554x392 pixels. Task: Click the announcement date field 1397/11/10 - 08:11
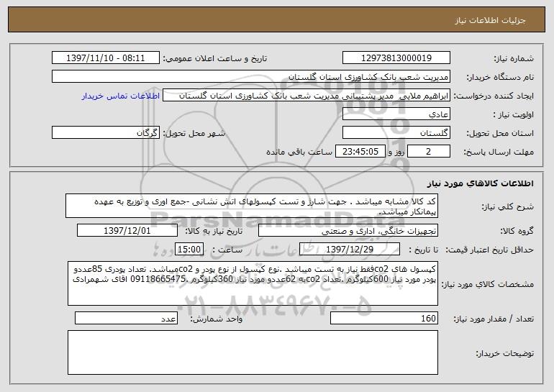pyautogui.click(x=106, y=58)
